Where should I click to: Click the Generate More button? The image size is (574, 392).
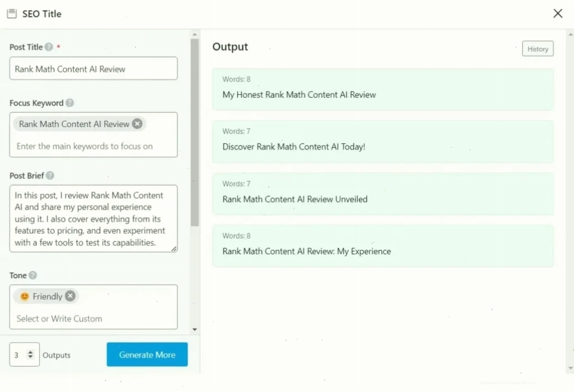point(147,354)
